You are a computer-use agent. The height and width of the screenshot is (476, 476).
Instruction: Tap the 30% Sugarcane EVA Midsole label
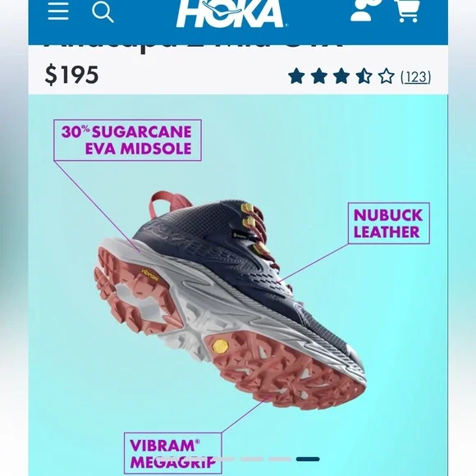(x=127, y=140)
